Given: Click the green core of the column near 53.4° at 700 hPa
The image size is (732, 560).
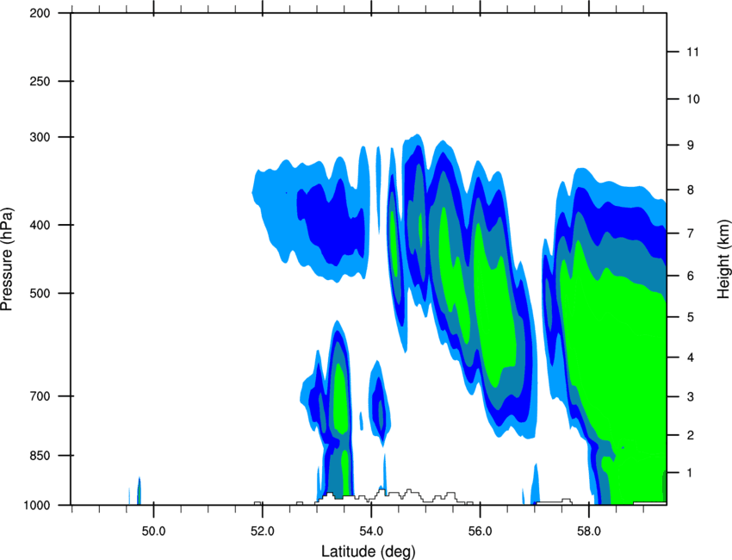Looking at the screenshot, I should 340,400.
